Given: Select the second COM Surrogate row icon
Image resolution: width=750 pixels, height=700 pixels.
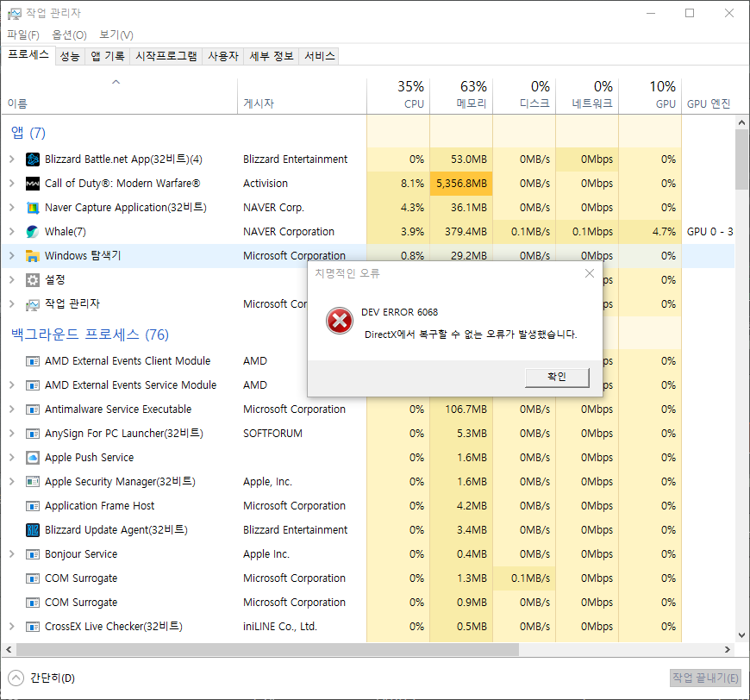Looking at the screenshot, I should (x=33, y=603).
